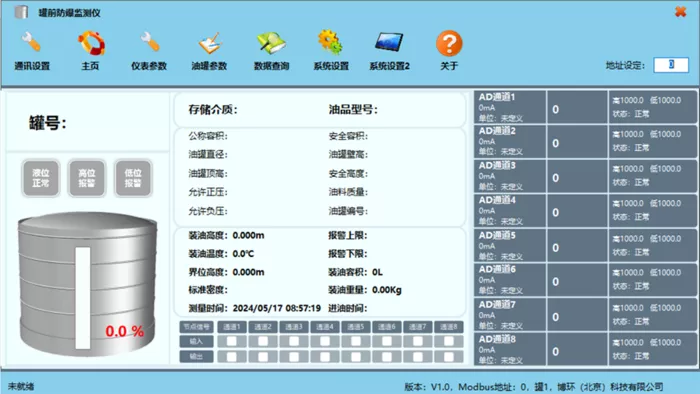Screen dimensions: 700x394
Task: Click the 高位报警 indicator button
Action: (x=87, y=178)
